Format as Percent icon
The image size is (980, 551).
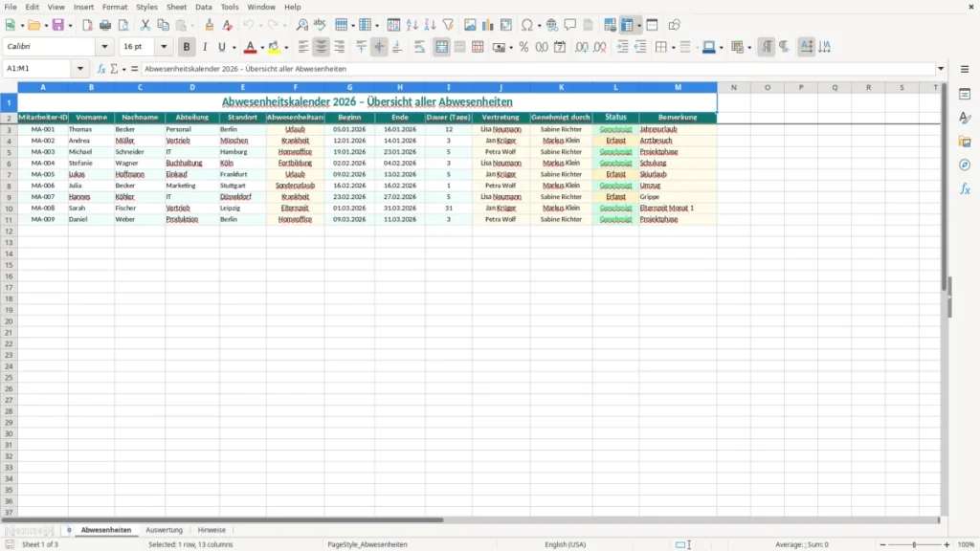(x=523, y=47)
